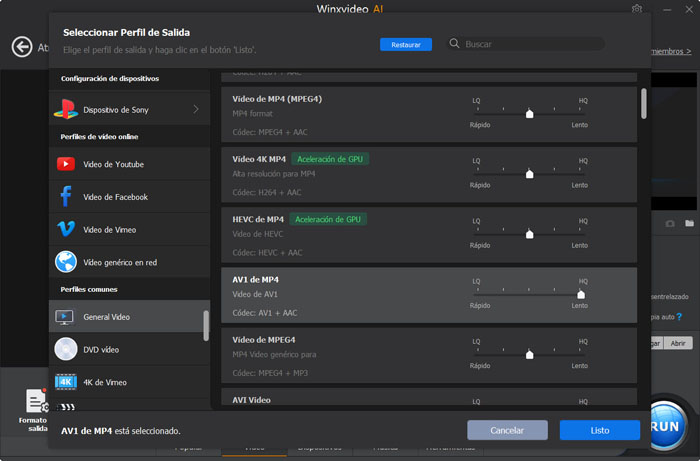Select Video de Facebook profile category
The height and width of the screenshot is (461, 700).
click(x=129, y=197)
